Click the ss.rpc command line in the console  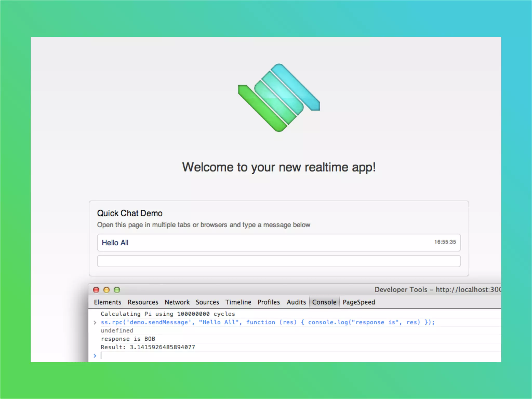coord(268,322)
